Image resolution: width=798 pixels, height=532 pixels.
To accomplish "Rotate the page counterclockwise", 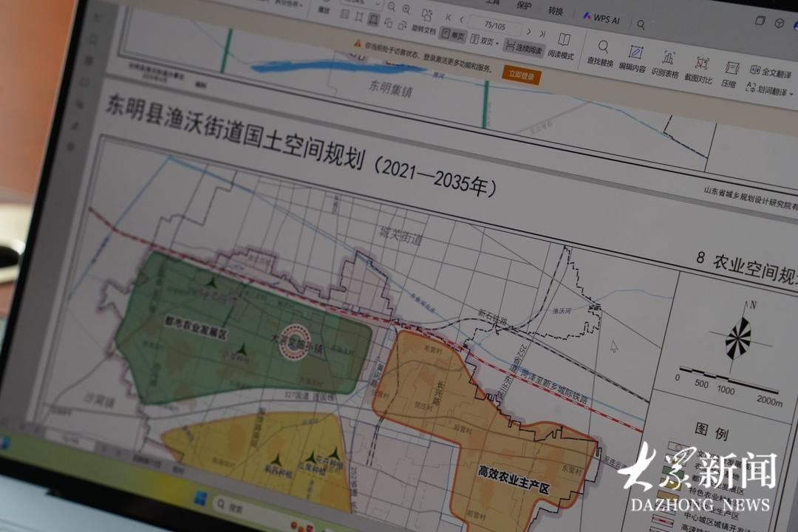I will coord(389,24).
